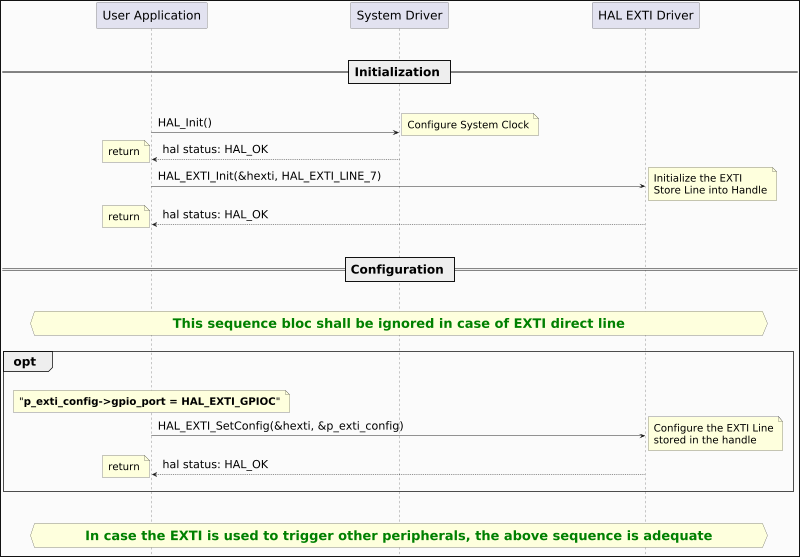Click the Initialization section divider label
Screen dimensions: 800x557
[x=399, y=72]
